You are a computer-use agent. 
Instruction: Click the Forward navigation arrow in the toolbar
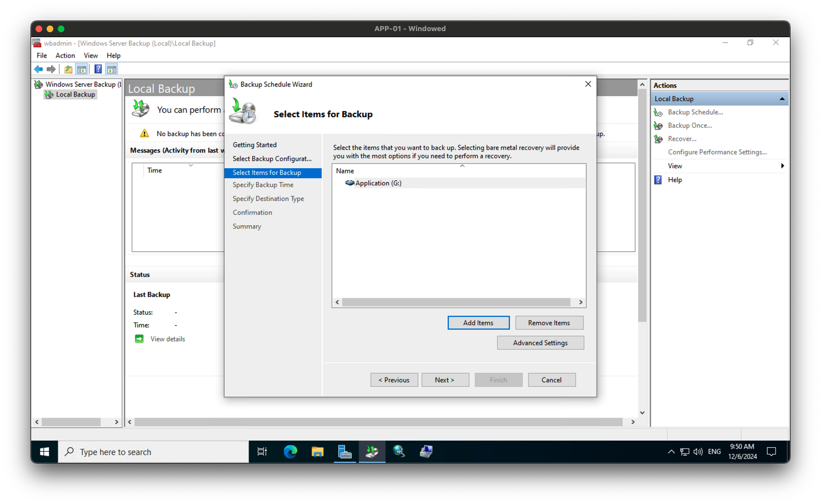click(51, 69)
